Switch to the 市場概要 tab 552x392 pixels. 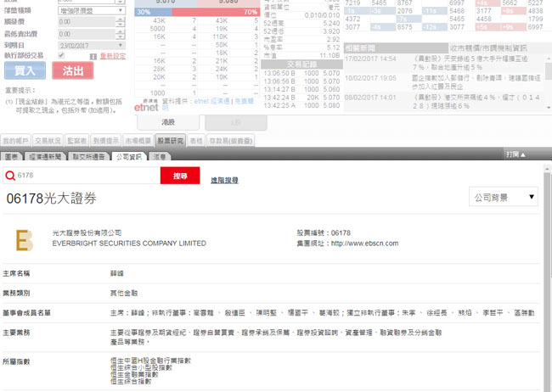[x=138, y=141]
